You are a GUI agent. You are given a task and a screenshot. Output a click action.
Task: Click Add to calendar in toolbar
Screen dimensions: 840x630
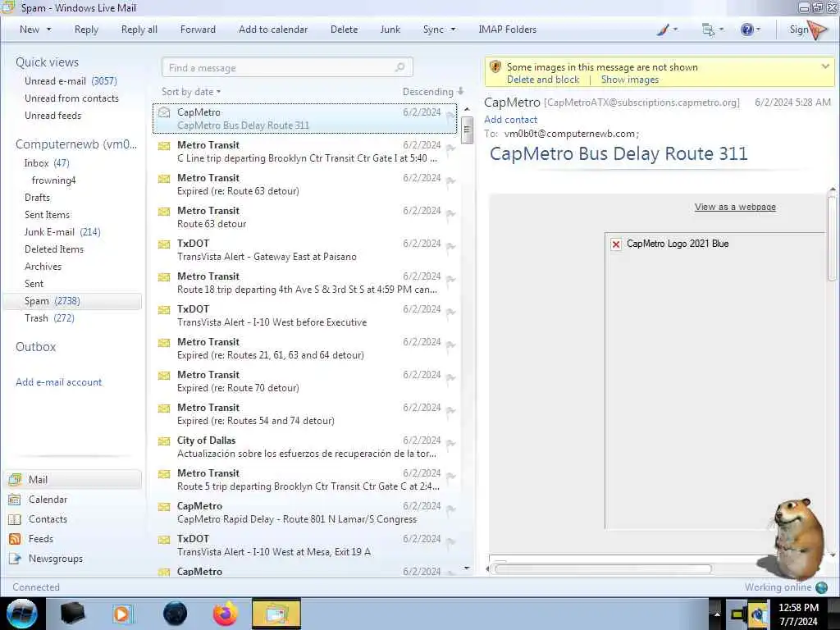(x=273, y=30)
